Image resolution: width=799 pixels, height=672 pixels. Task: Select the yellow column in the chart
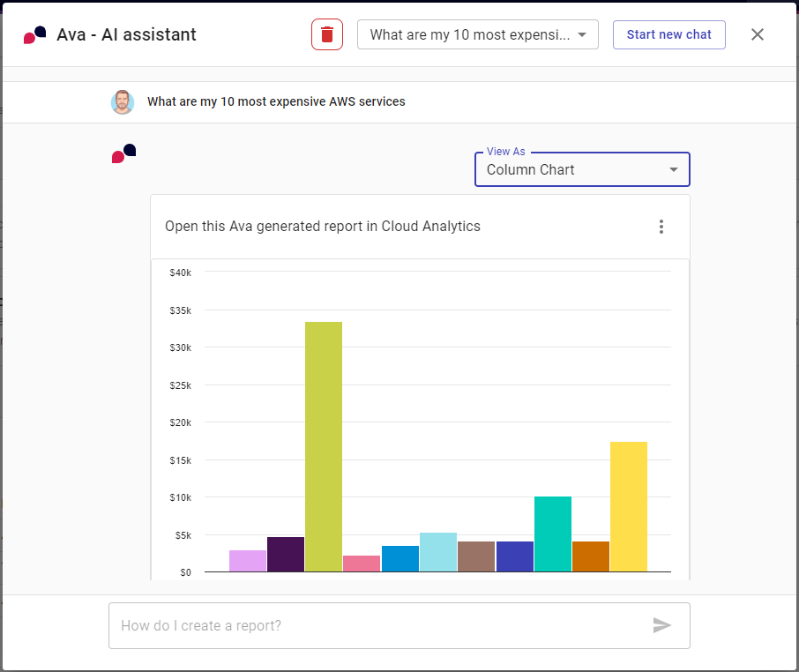tap(628, 506)
